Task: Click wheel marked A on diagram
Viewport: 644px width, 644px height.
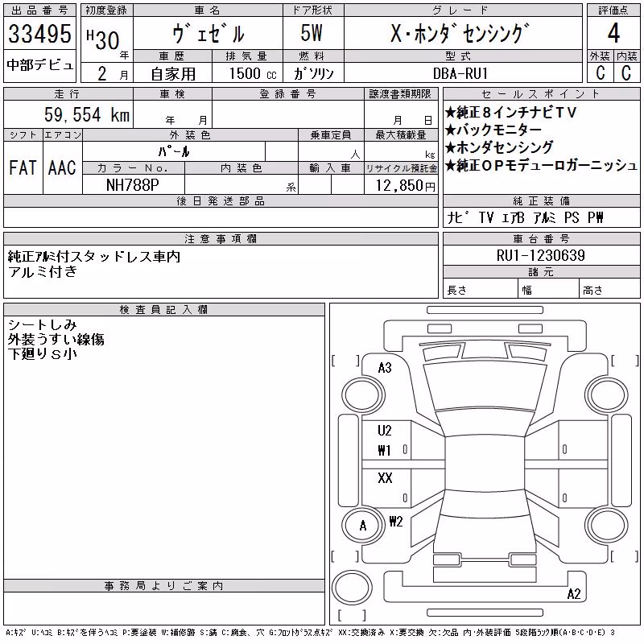Action: tap(363, 526)
